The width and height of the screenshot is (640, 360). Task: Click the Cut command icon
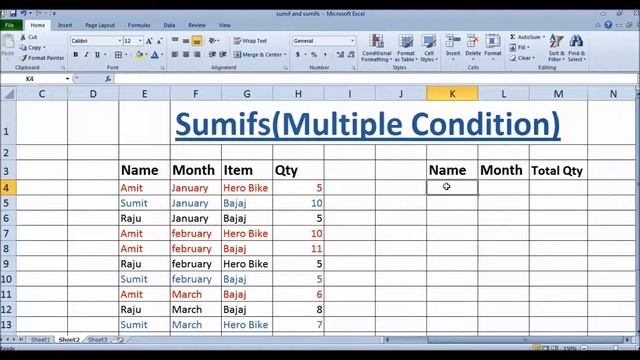23,37
